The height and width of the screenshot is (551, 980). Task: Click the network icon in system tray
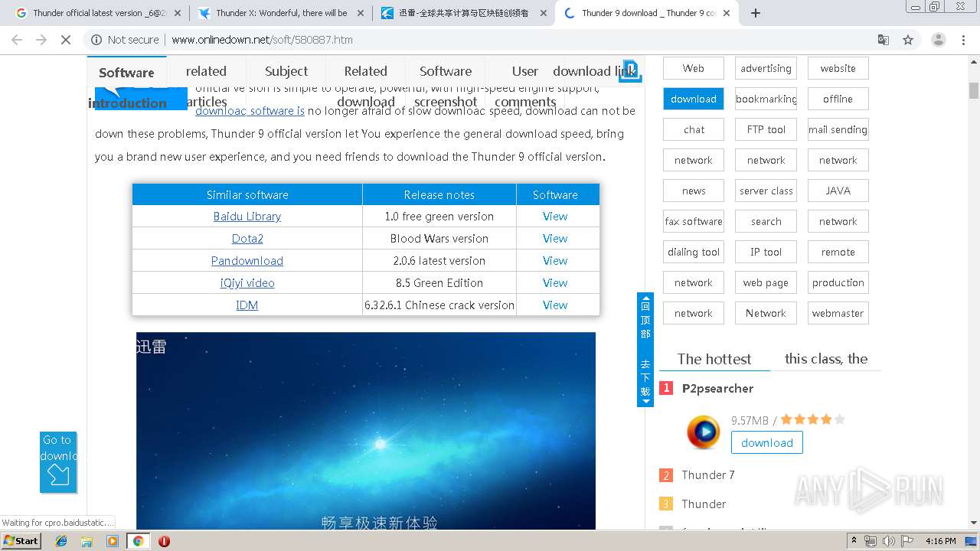(x=871, y=541)
